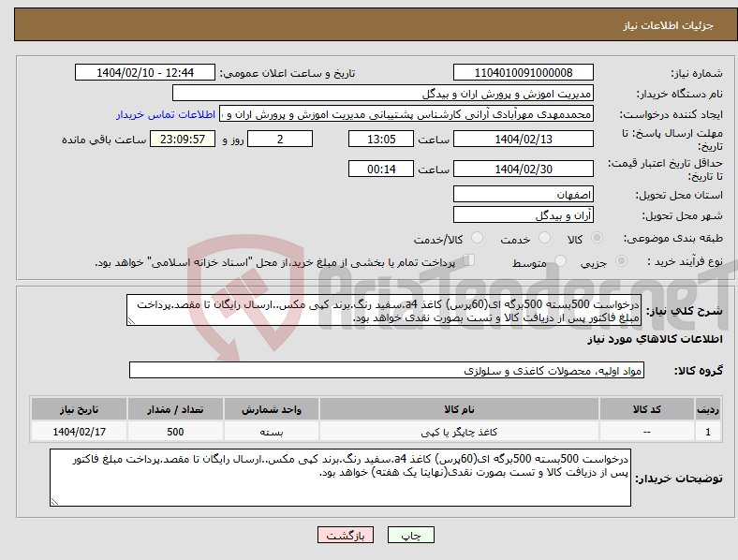Select the خدمت radio button
The height and width of the screenshot is (560, 738).
tap(544, 238)
